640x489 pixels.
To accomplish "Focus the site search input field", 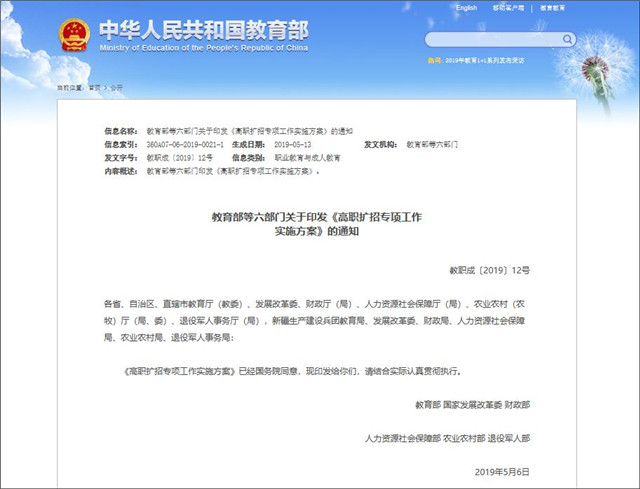I will pos(490,40).
